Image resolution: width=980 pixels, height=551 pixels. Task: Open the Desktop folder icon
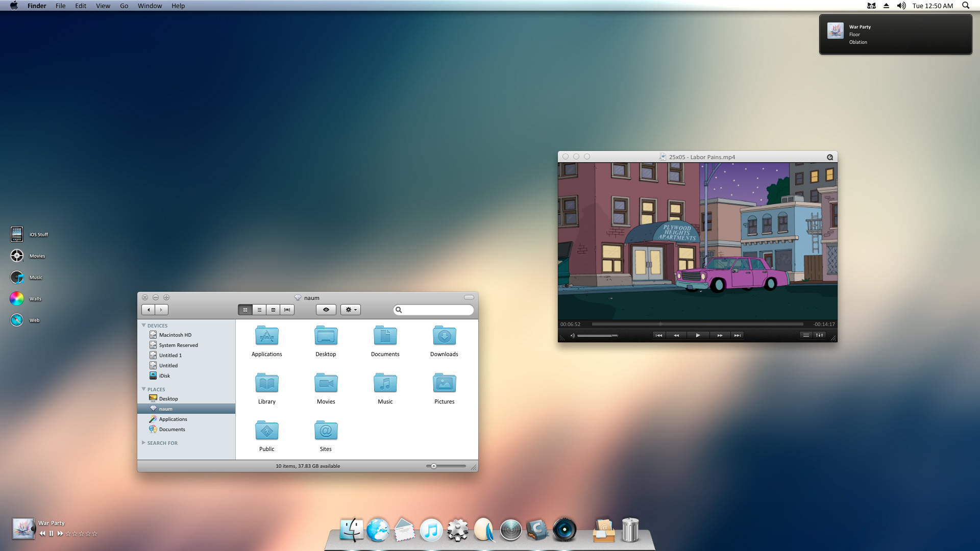[326, 336]
